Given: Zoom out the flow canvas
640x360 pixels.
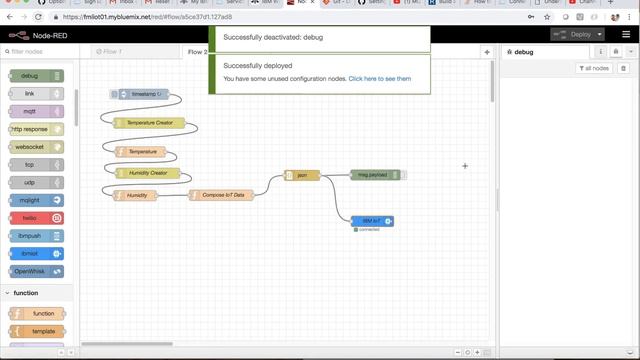Looking at the screenshot, I should tap(458, 352).
